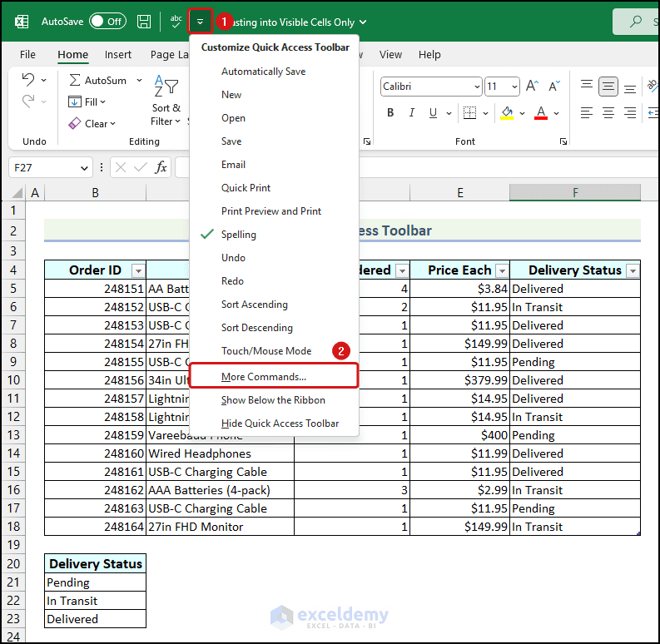Viewport: 660px width, 644px height.
Task: Choose Email in the customize menu
Action: coord(274,165)
